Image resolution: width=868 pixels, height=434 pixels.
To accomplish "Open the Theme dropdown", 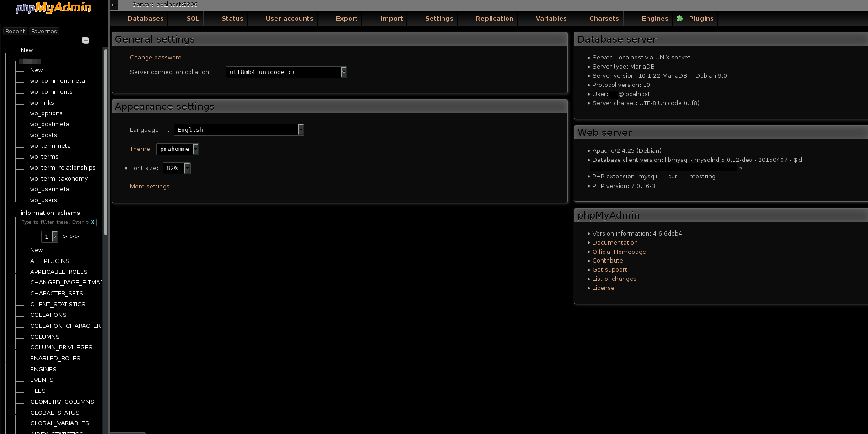I will pyautogui.click(x=178, y=149).
